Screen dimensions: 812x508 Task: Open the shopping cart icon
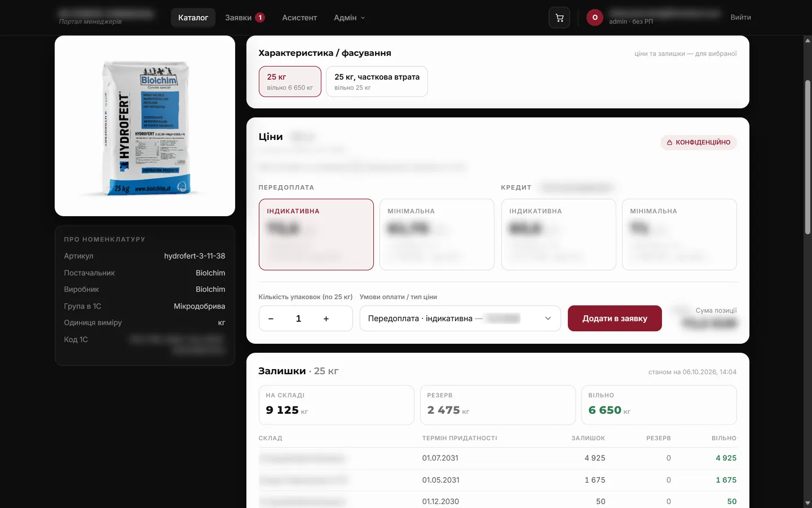(559, 17)
